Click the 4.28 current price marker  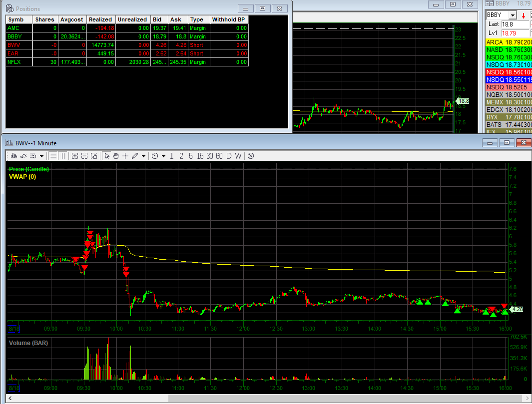click(x=517, y=309)
